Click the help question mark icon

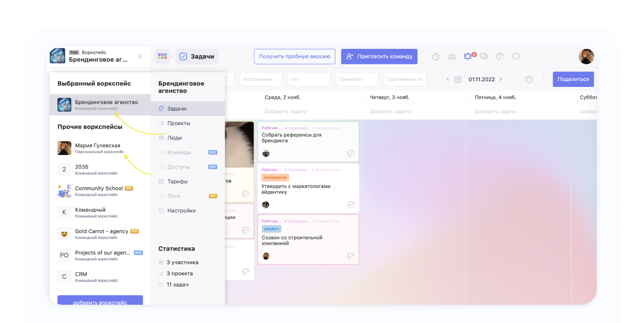tap(500, 56)
